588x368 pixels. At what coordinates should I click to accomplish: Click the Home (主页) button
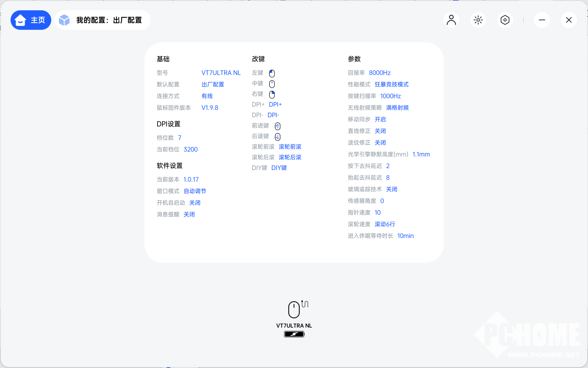click(31, 20)
